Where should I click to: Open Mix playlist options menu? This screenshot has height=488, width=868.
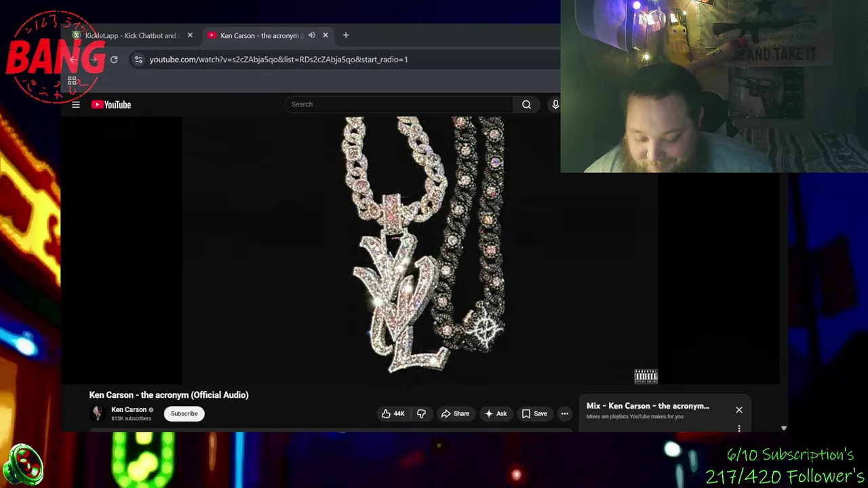tap(739, 428)
